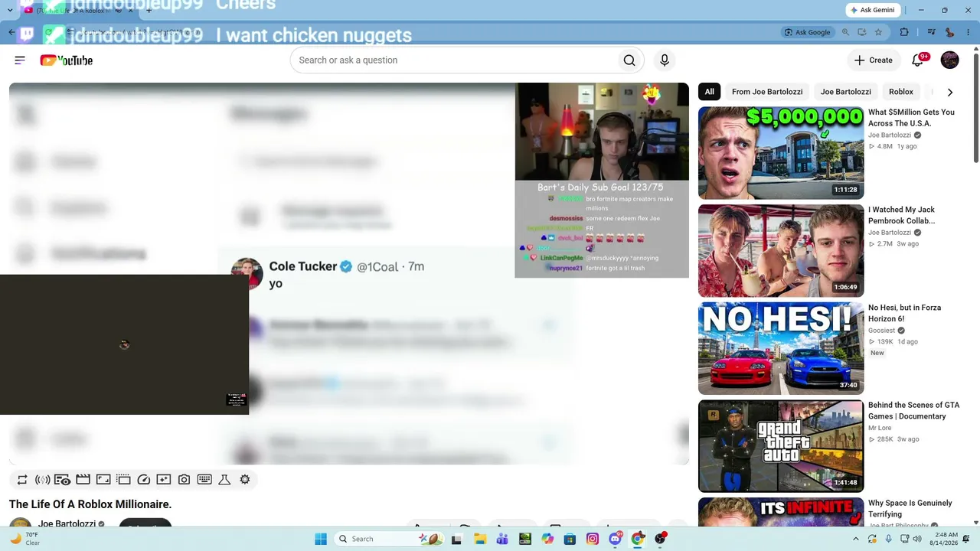Viewport: 980px width, 551px height.
Task: Click the full-window player icon below video
Action: coord(103,480)
